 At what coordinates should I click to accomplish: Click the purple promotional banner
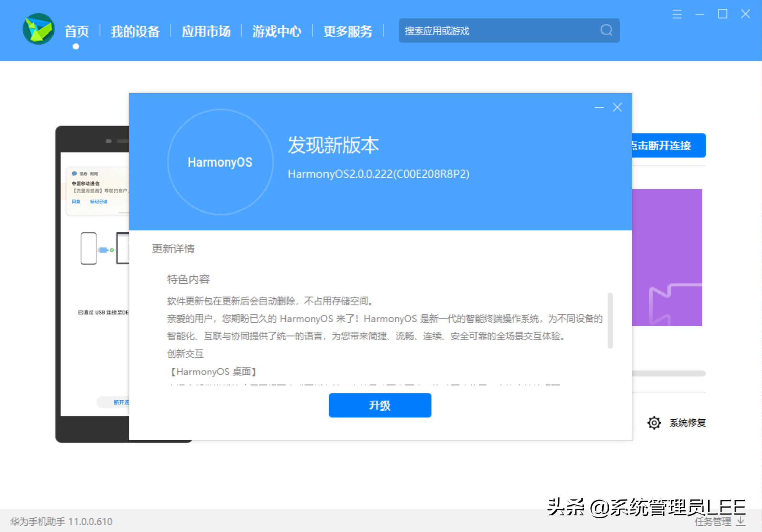coord(666,257)
